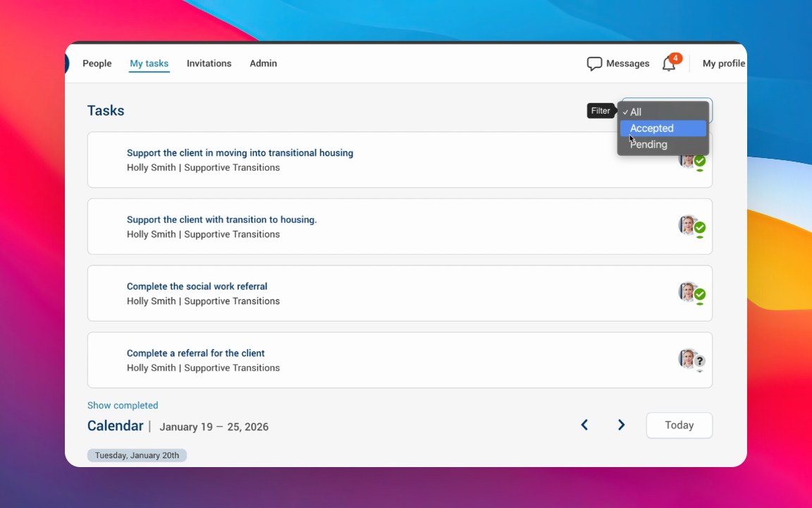Click the Messages label
Screen dimensions: 812x508
click(627, 64)
